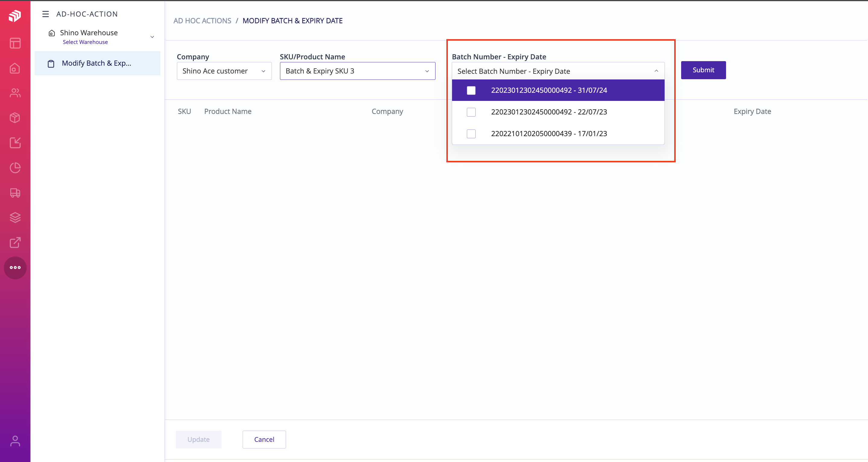Open the warehouse home icon in sidebar
Screen dimensions: 868x462
[x=15, y=68]
